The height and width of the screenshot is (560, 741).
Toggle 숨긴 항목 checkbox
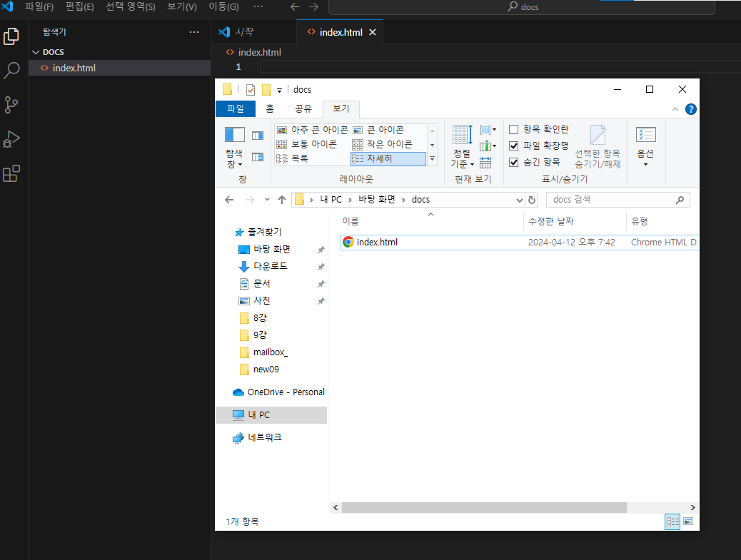pos(514,163)
